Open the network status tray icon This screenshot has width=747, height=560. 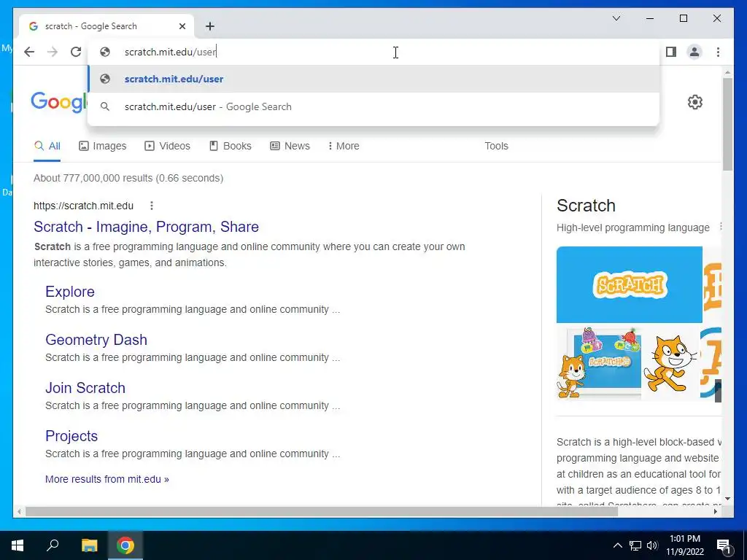tap(635, 545)
